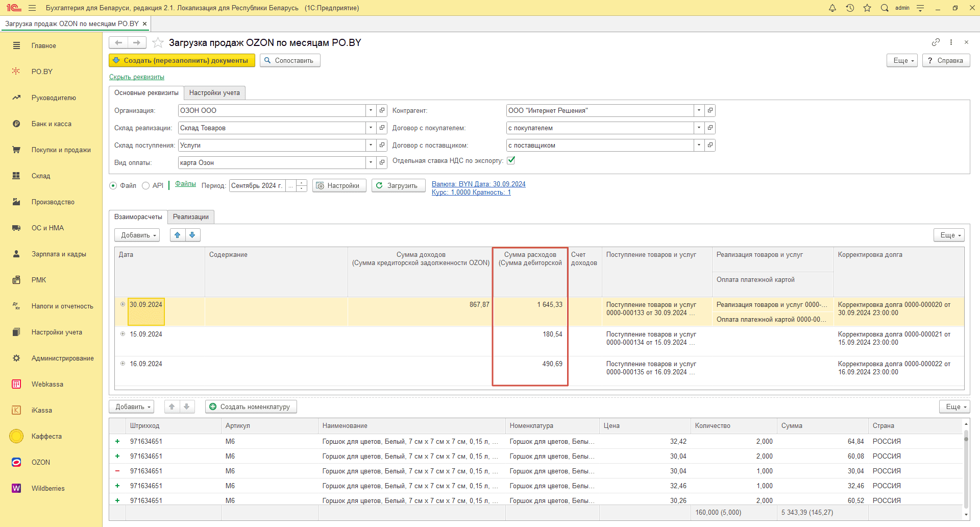Screen dimensions: 980x527
Task: Copy link to this form icon
Action: click(936, 42)
